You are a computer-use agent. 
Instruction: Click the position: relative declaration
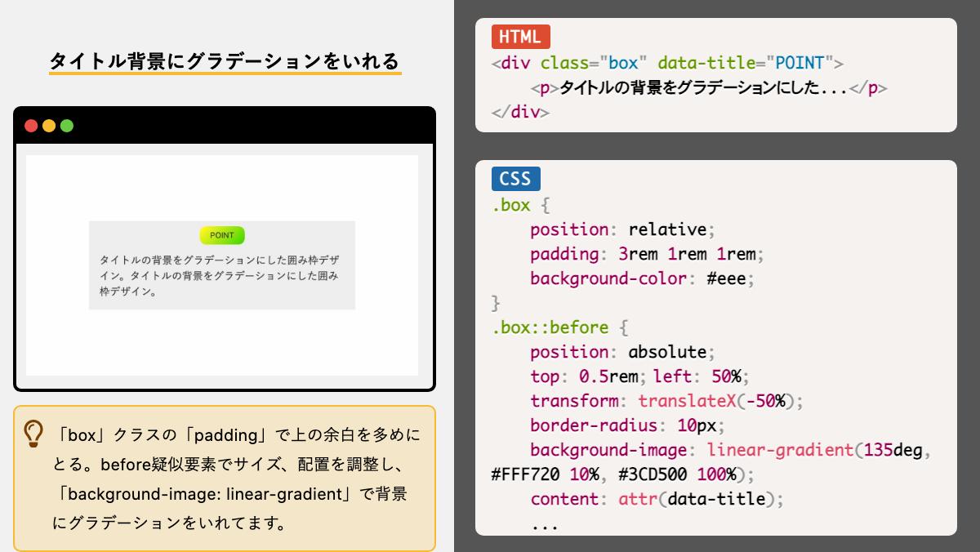point(622,229)
